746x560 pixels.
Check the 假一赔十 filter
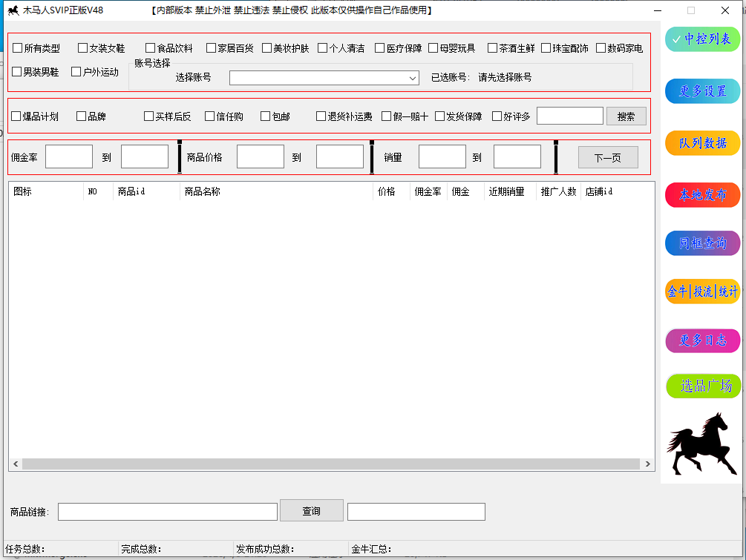[x=386, y=116]
